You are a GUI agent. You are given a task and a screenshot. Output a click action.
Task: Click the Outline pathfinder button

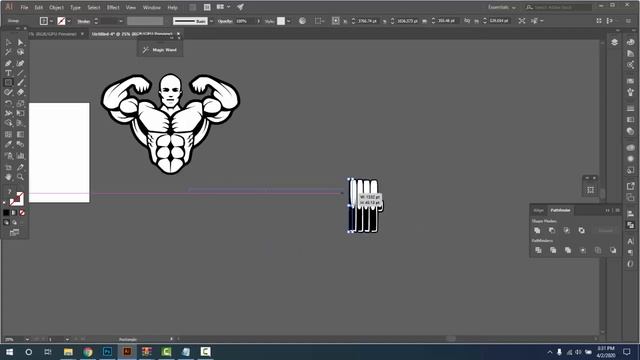tap(598, 250)
